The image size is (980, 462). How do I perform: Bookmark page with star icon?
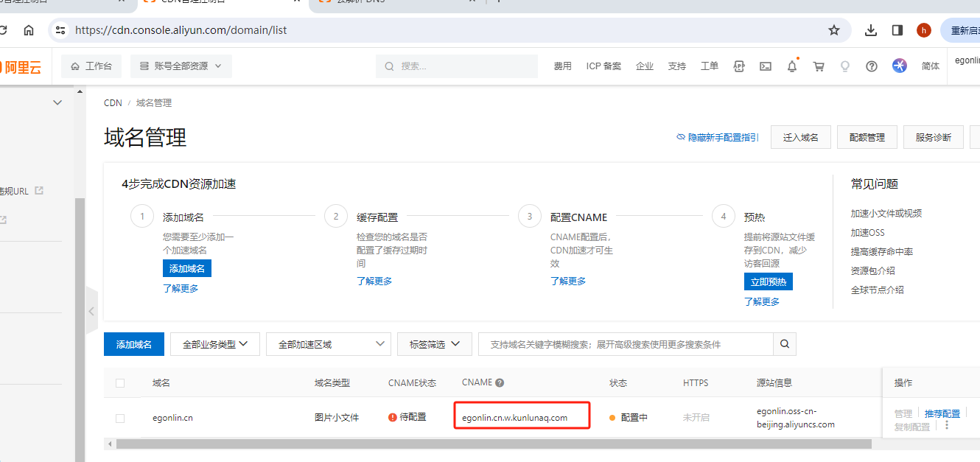click(834, 30)
